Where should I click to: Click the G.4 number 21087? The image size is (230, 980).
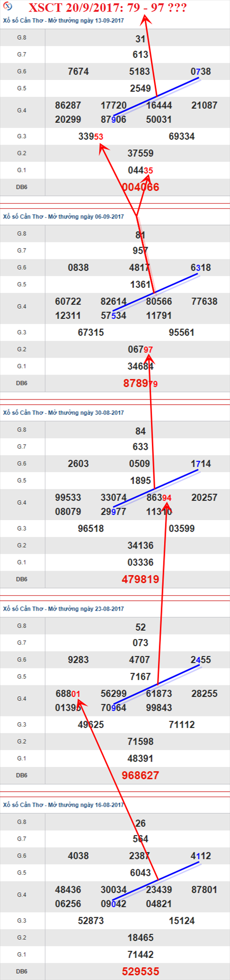pos(205,105)
